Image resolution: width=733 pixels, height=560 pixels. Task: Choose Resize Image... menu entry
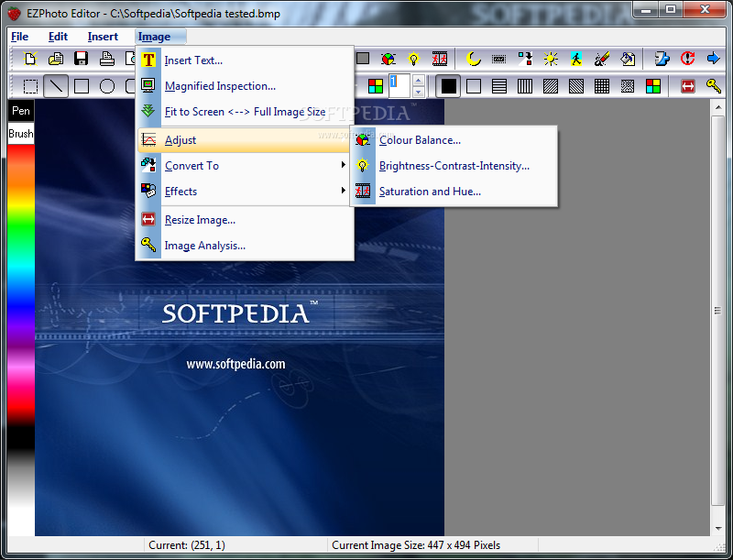(244, 220)
